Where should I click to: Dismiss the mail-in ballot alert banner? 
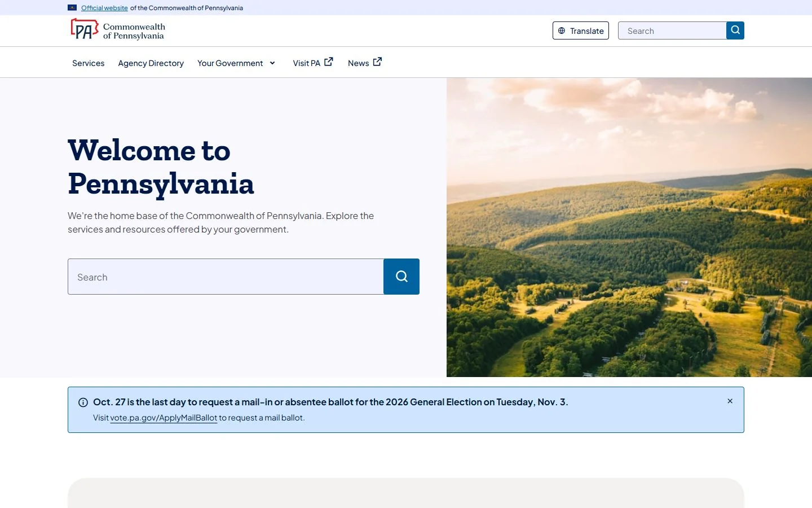pos(730,401)
